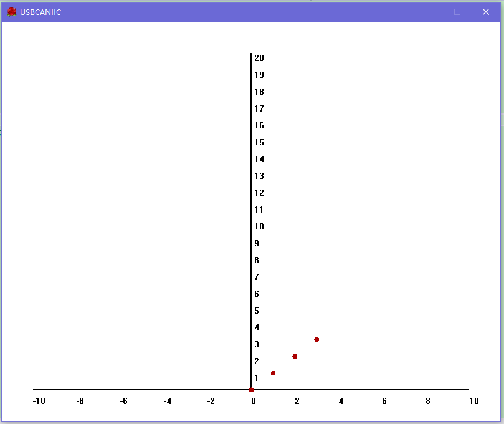Click the y-axis label 2
The width and height of the screenshot is (504, 424).
click(x=257, y=361)
